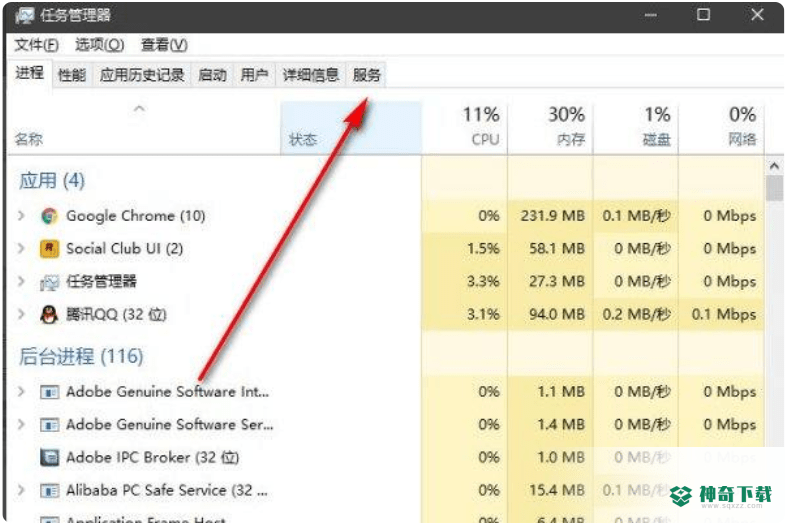Click the Google Chrome process icon

[x=49, y=216]
